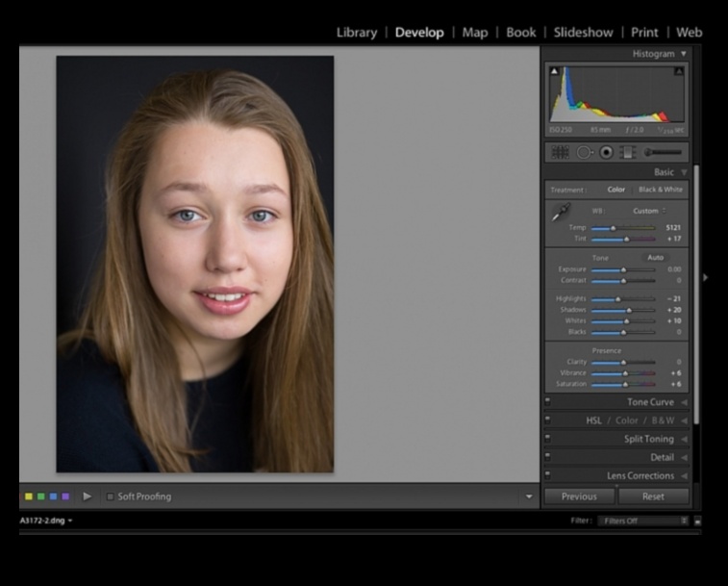This screenshot has width=728, height=586.
Task: Click the Tint slider track
Action: 623,240
